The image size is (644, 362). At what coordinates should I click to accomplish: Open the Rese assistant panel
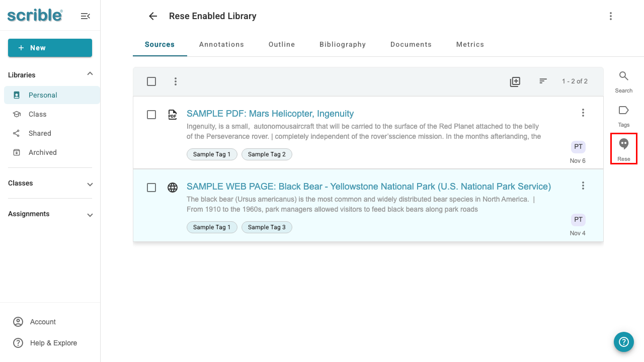pyautogui.click(x=623, y=148)
